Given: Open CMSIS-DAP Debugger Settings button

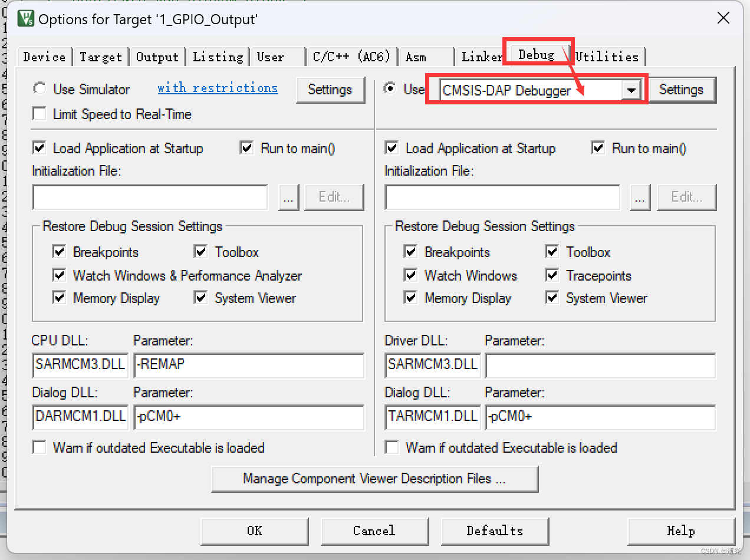Looking at the screenshot, I should (681, 90).
